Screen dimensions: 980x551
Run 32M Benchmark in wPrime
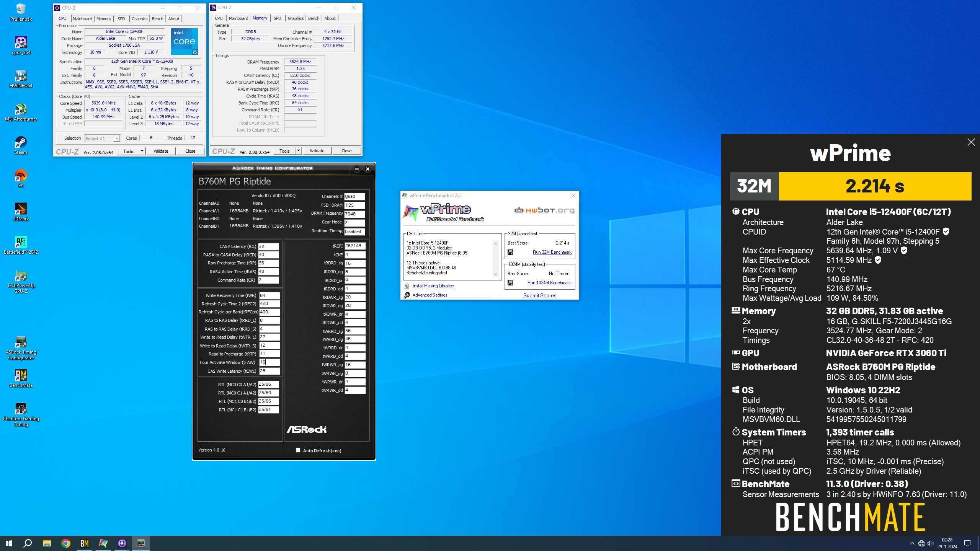(552, 252)
